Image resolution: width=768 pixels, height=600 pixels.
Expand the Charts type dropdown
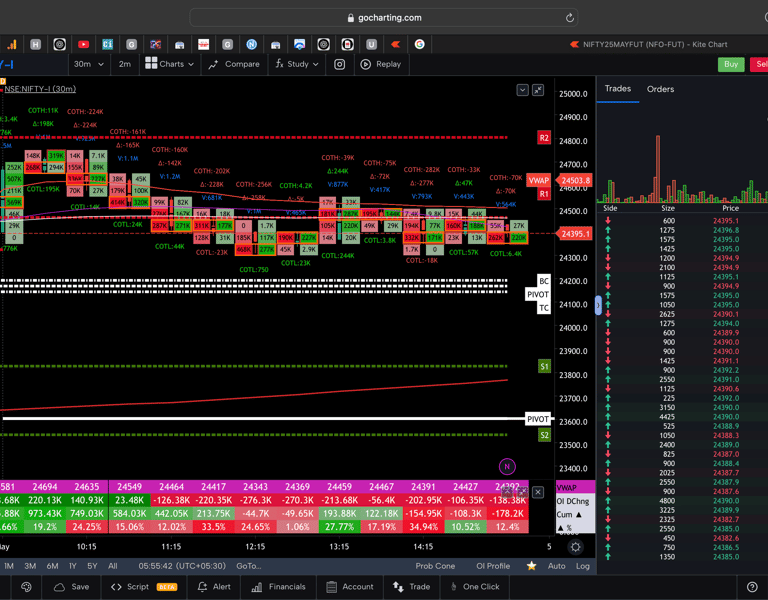click(170, 64)
